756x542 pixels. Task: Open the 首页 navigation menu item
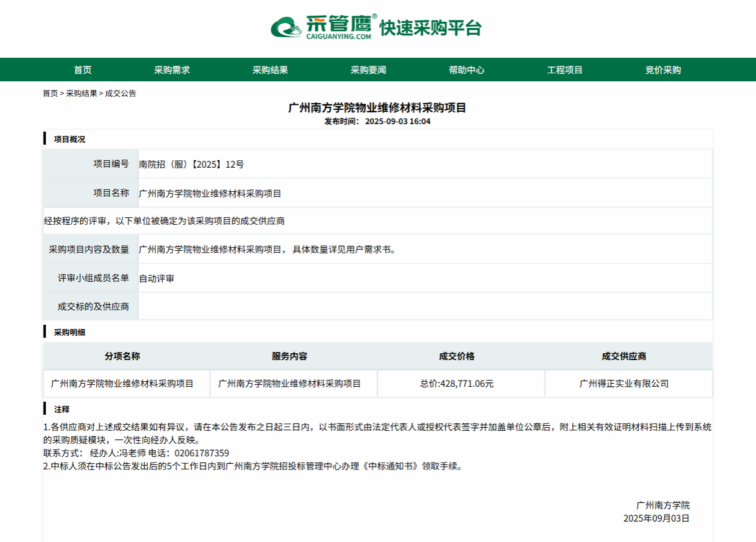pos(83,70)
